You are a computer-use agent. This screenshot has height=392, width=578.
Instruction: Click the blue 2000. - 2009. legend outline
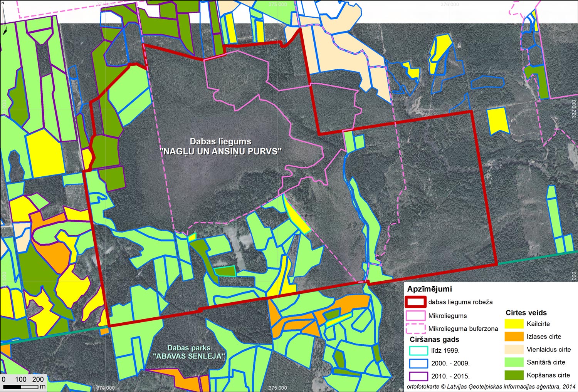coord(418,363)
